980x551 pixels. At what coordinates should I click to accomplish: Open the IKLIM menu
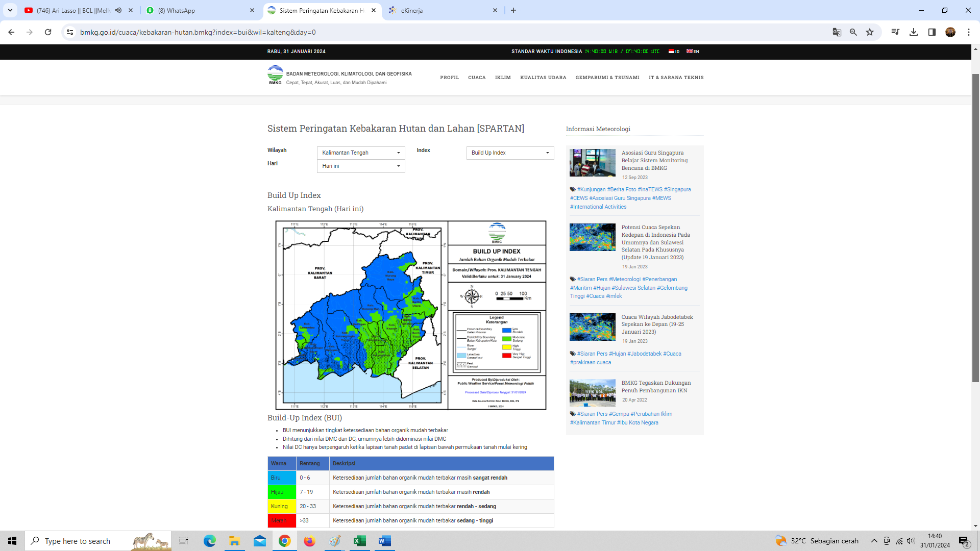click(503, 78)
